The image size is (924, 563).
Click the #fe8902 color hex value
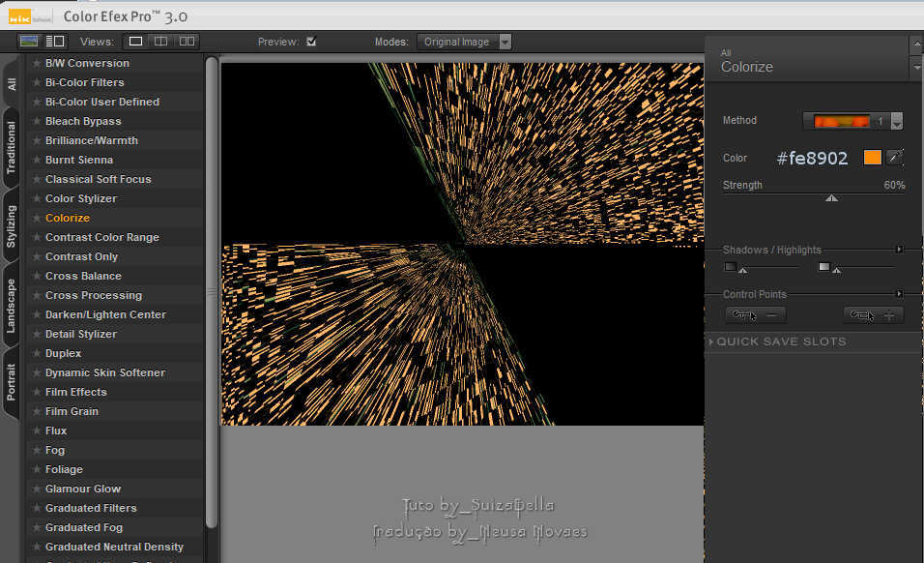point(812,158)
